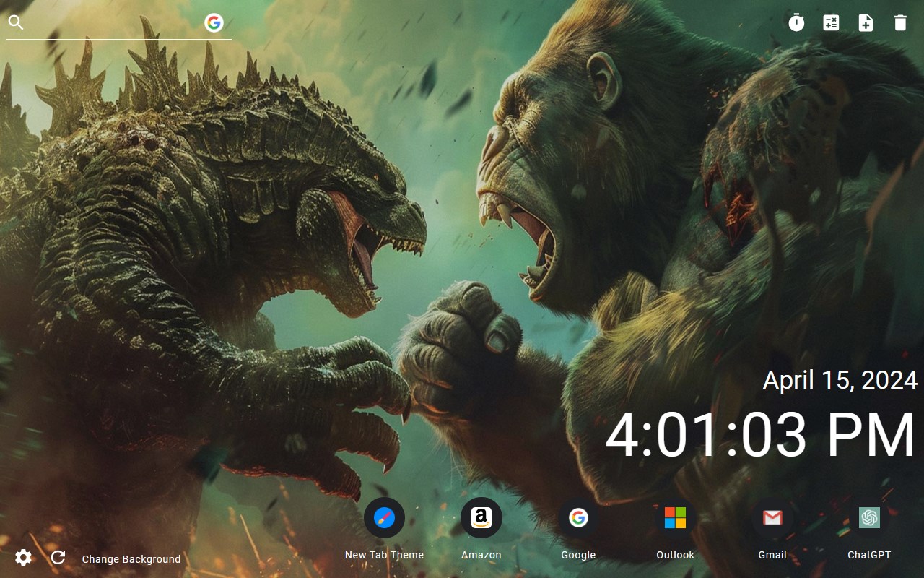
Task: Click the Google search engine icon
Action: tap(214, 23)
